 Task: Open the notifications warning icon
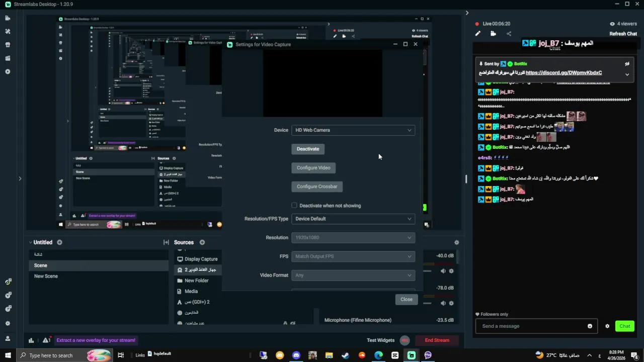[46, 340]
